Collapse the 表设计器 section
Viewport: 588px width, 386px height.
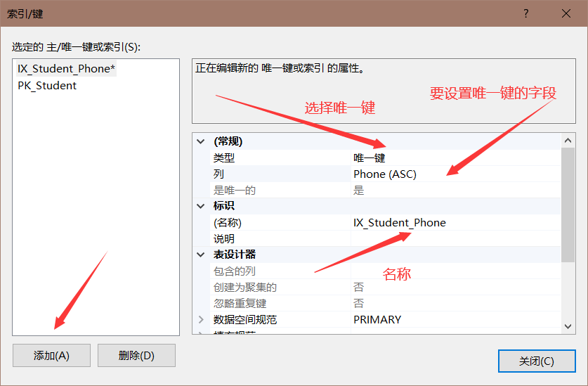[x=201, y=255]
